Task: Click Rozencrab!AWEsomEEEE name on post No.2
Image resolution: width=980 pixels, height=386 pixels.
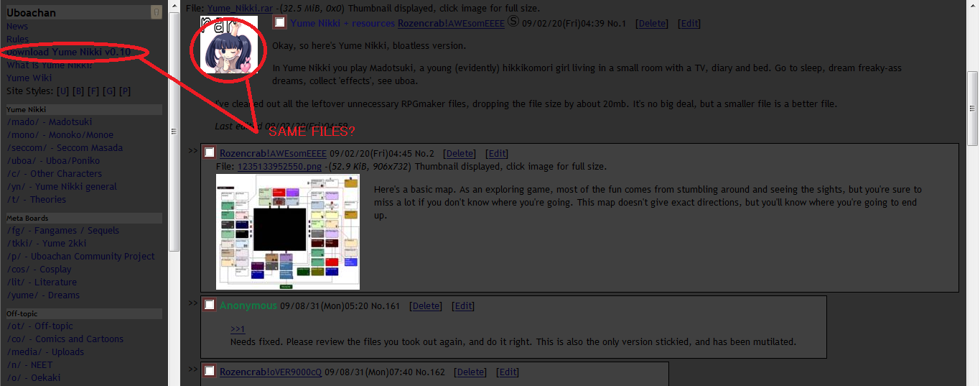Action: point(273,154)
